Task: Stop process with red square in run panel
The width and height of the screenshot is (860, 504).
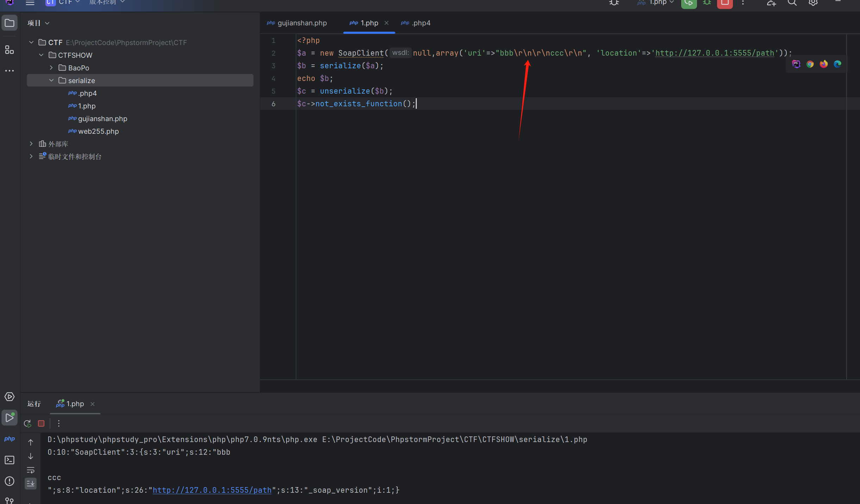Action: point(41,423)
